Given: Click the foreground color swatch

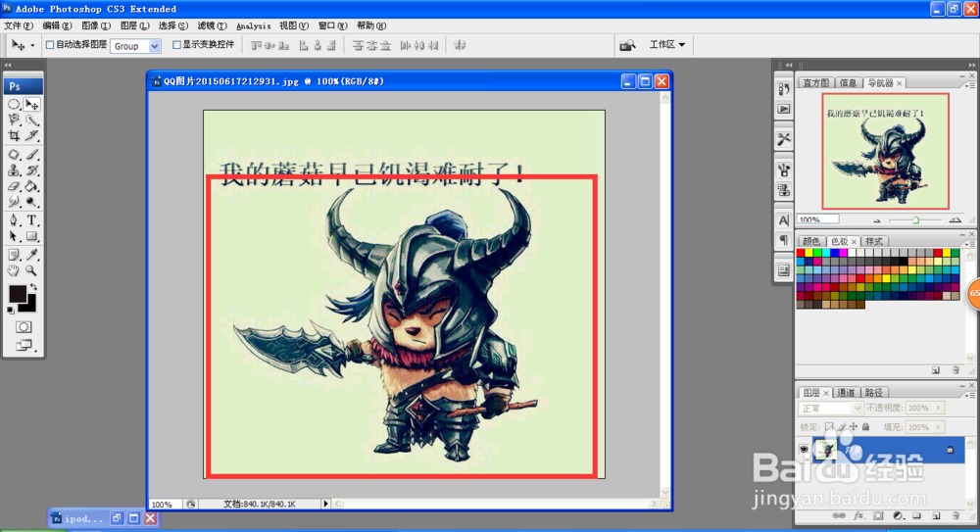Looking at the screenshot, I should 17,293.
